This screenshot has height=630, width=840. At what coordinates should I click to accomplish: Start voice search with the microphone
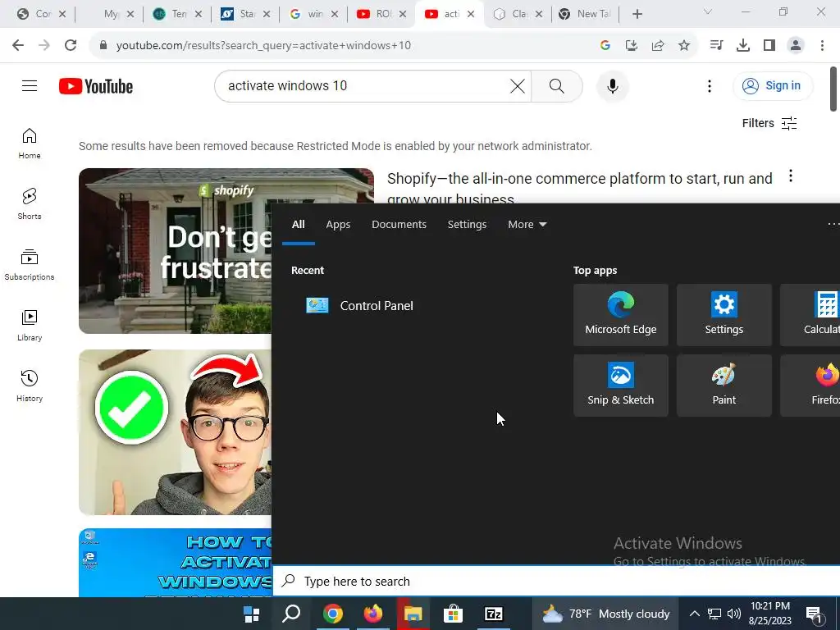pyautogui.click(x=612, y=86)
